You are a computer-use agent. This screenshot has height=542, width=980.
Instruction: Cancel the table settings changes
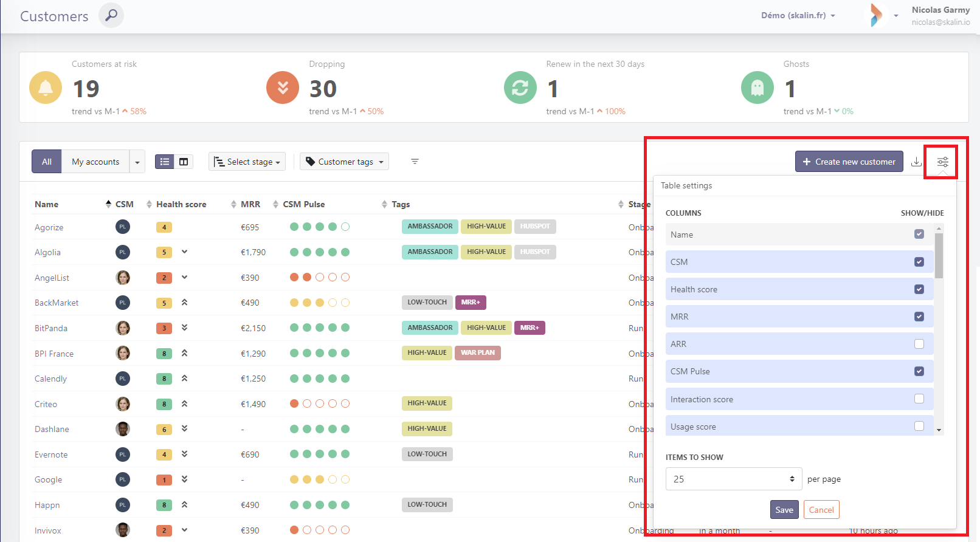point(821,510)
